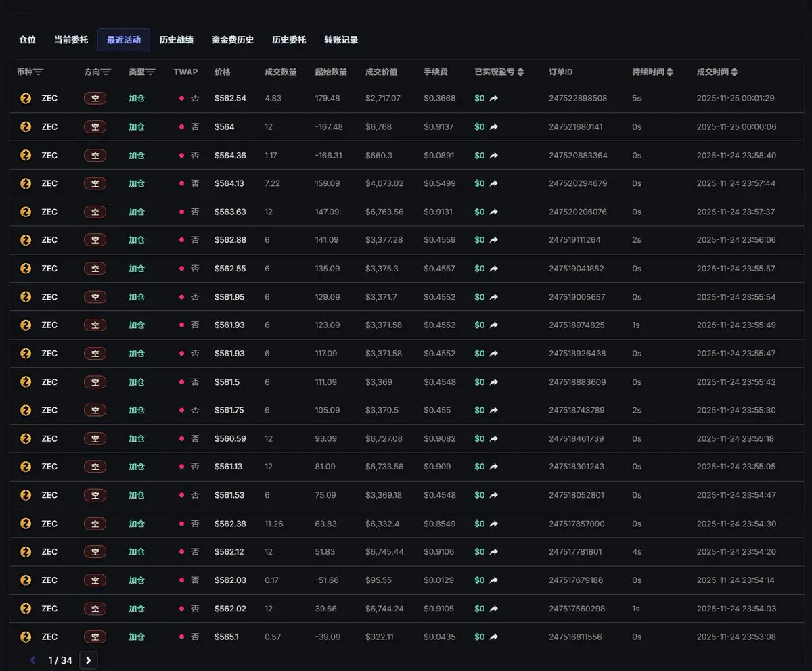This screenshot has height=671, width=812.
Task: Open the 仓位 tab
Action: [28, 40]
